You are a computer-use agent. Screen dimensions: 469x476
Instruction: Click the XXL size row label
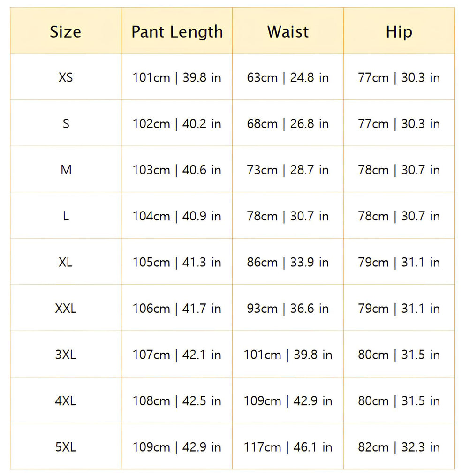click(66, 309)
